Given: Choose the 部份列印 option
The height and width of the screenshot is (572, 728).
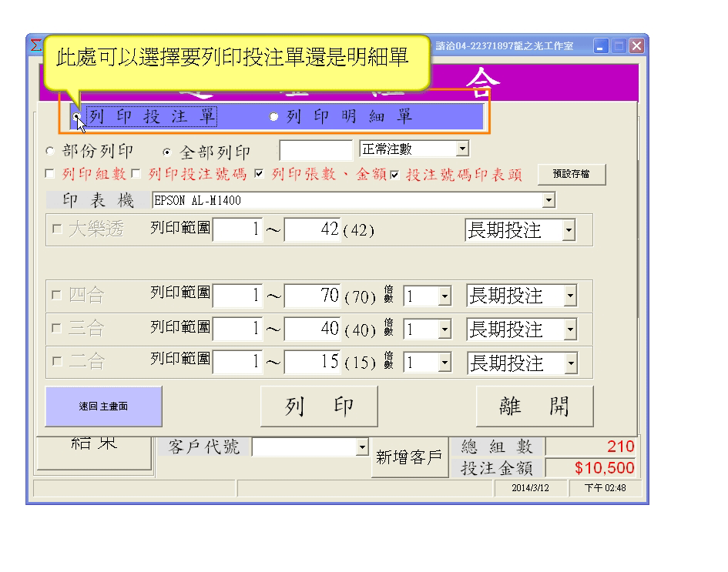Looking at the screenshot, I should click(x=49, y=151).
